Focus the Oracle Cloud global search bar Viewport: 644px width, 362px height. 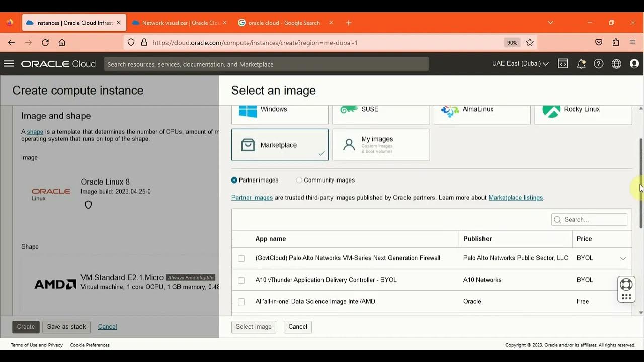266,64
